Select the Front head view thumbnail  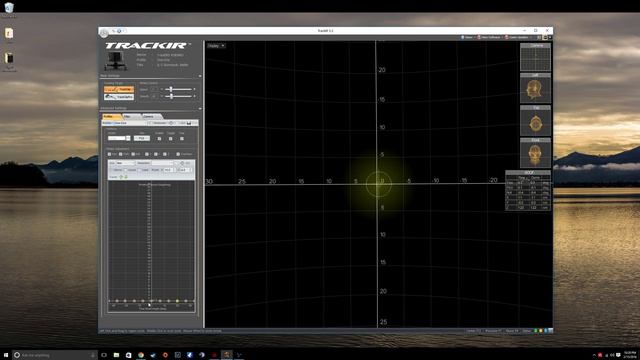coord(535,153)
